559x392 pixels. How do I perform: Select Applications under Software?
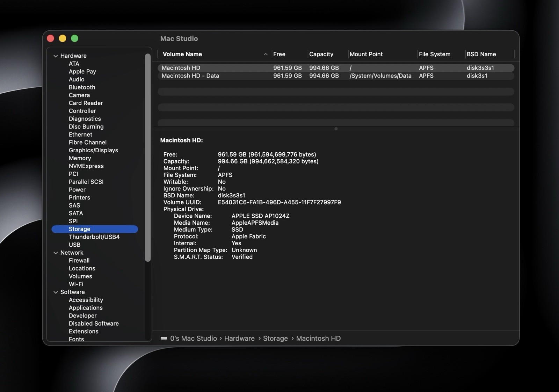(x=86, y=308)
